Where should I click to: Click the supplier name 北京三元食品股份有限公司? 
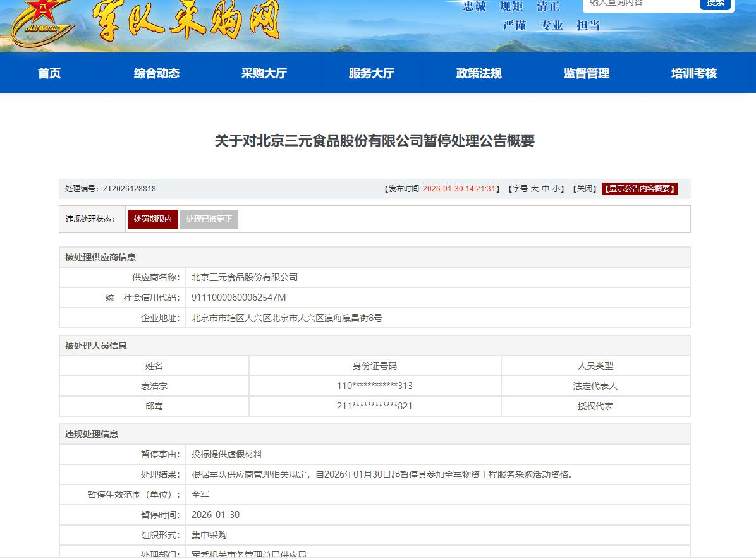click(x=245, y=277)
